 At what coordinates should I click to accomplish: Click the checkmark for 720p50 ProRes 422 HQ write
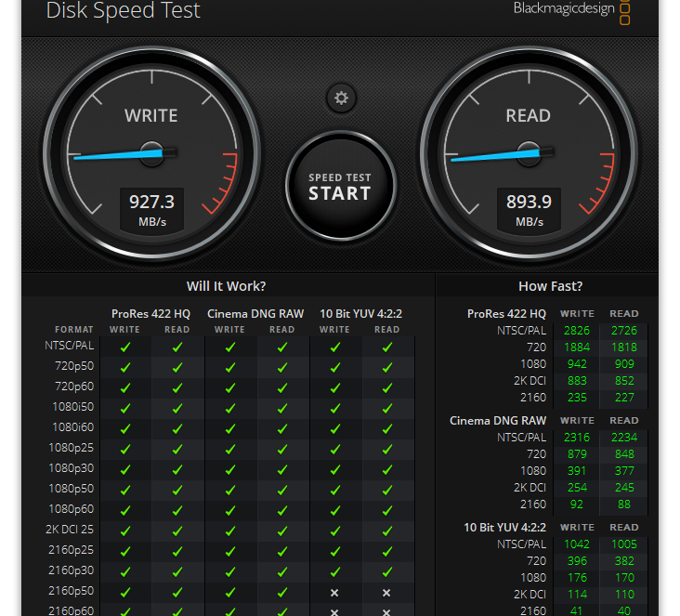125,367
